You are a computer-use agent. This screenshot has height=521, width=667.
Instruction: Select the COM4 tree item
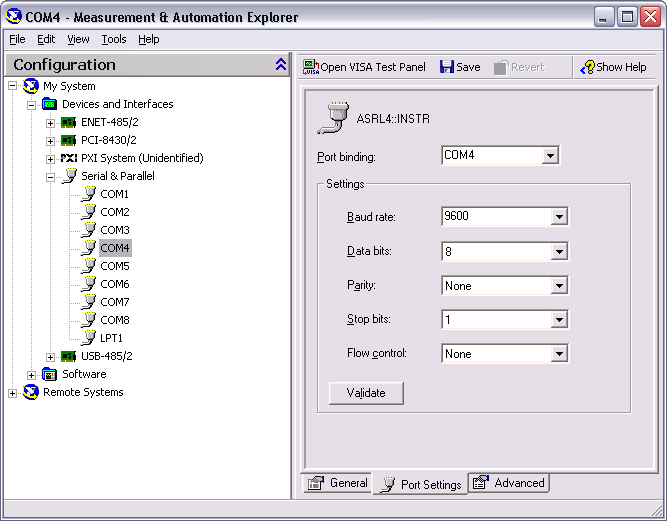click(x=115, y=248)
